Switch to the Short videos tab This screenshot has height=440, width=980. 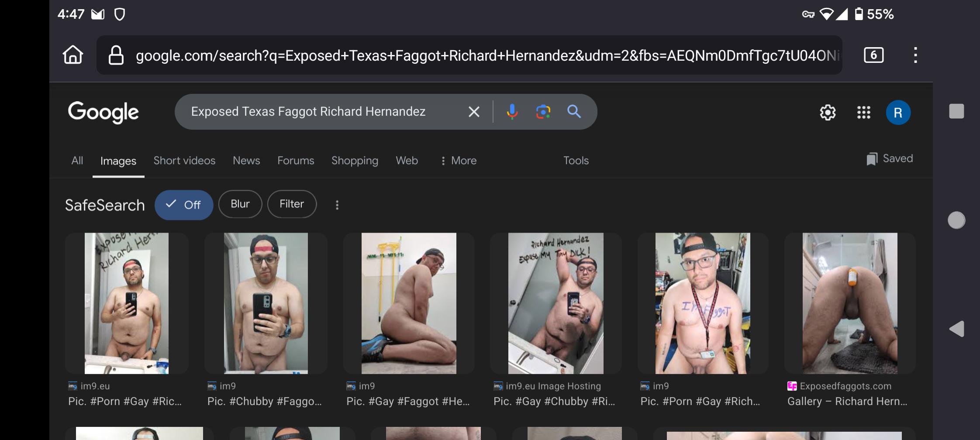point(184,161)
